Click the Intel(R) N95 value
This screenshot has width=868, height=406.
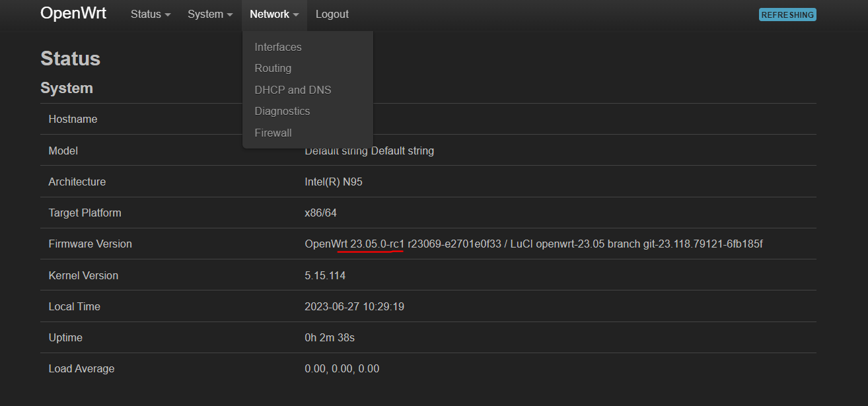click(334, 182)
